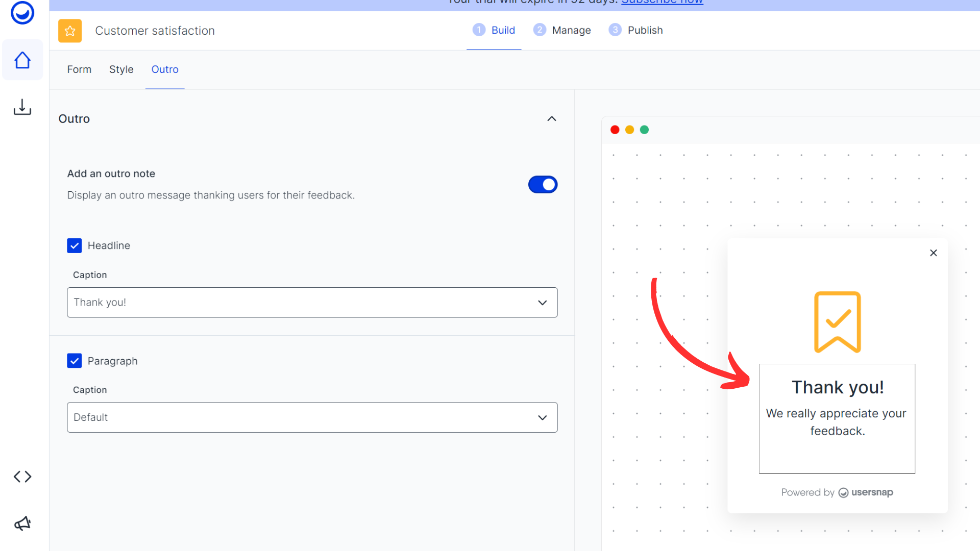Image resolution: width=980 pixels, height=551 pixels.
Task: Click the orange star project icon
Action: point(70,31)
